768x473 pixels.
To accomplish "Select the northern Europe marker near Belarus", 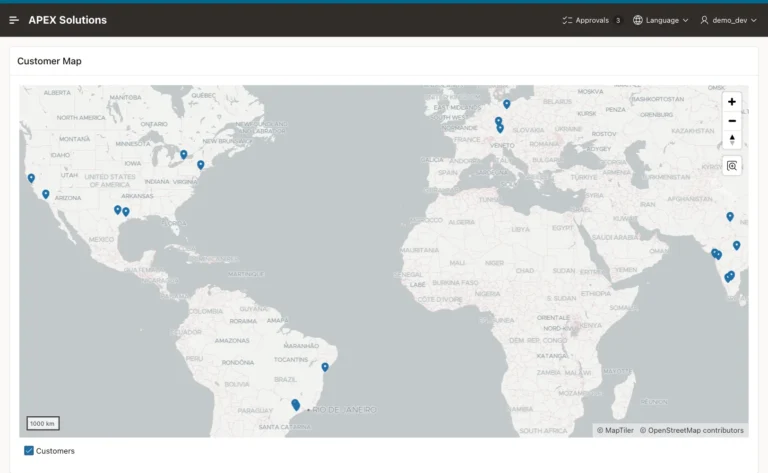I will pos(506,104).
